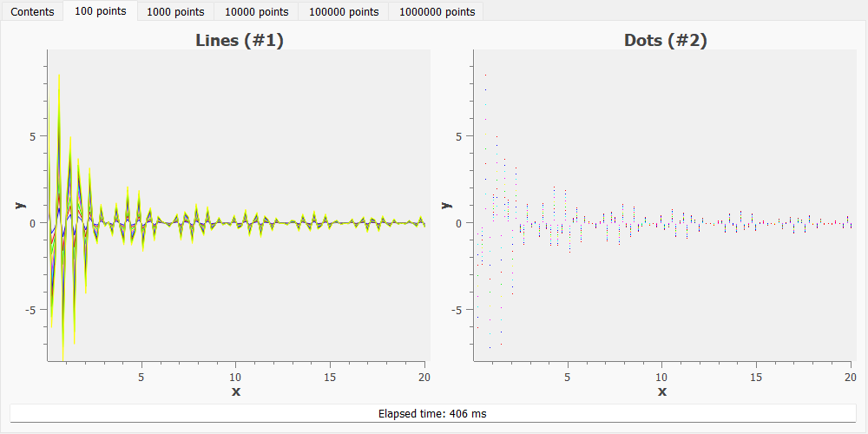Go to the 100000 points tab
868x434 pixels.
point(344,12)
